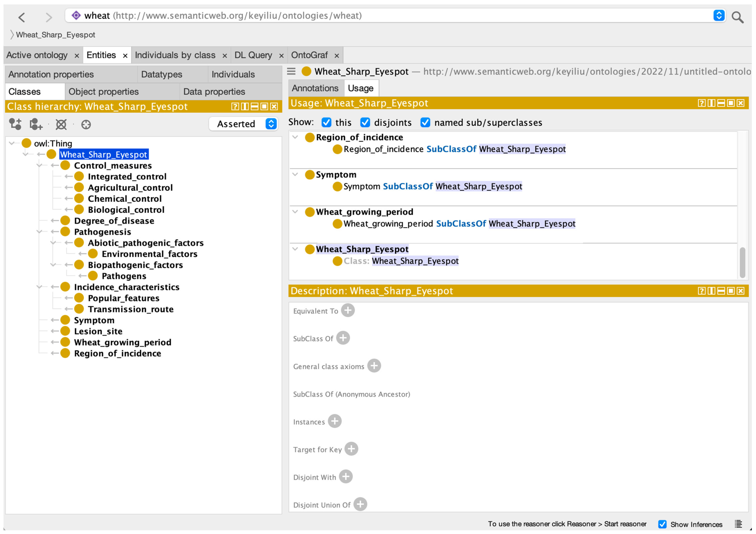The height and width of the screenshot is (534, 756).
Task: Open the Object properties tab
Action: 103,91
